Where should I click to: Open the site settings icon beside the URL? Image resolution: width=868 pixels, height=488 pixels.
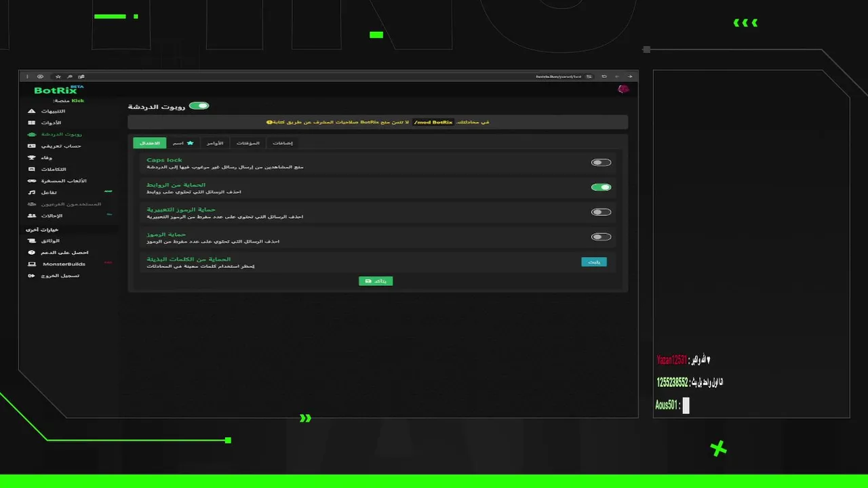coord(589,77)
